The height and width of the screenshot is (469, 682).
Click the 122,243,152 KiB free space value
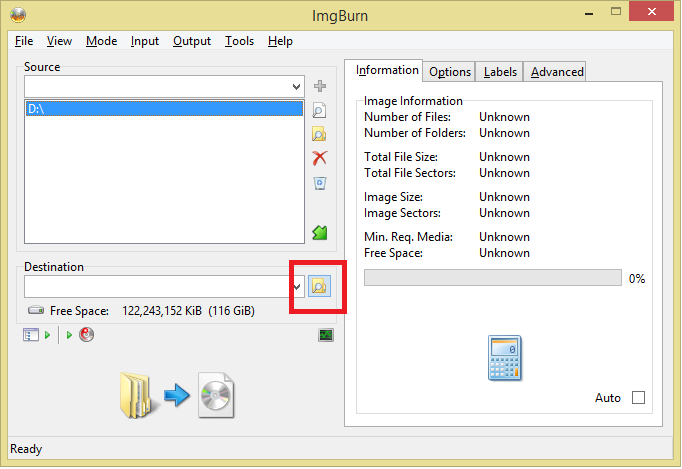(x=162, y=311)
